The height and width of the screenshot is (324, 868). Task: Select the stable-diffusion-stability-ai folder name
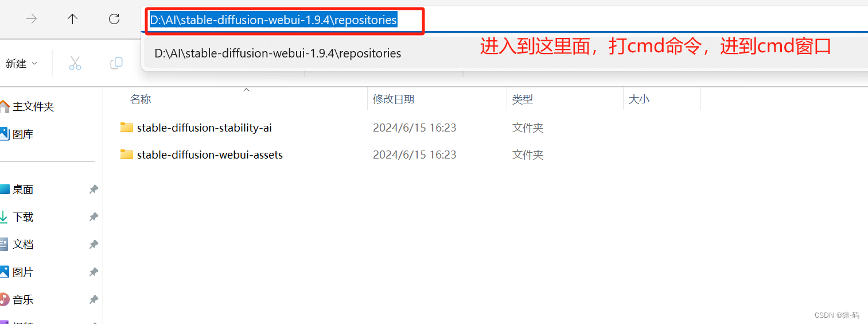(204, 128)
